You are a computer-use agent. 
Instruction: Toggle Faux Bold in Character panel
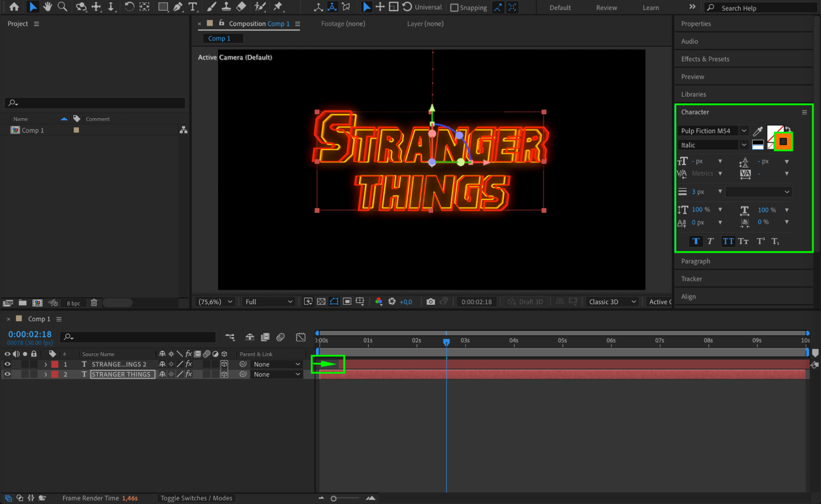[695, 241]
